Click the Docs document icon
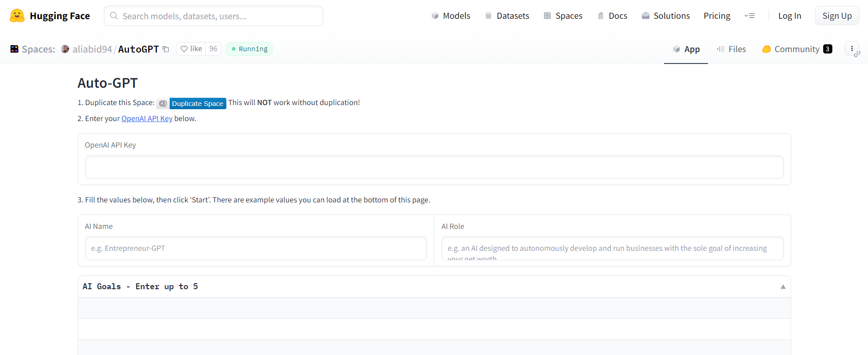Image resolution: width=868 pixels, height=355 pixels. tap(601, 16)
